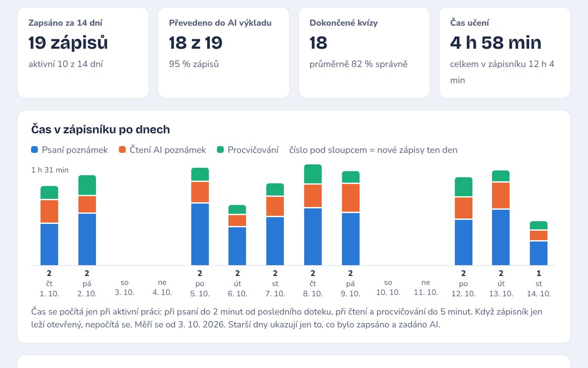This screenshot has height=368, width=588.
Task: Click the entry count 2 above "út 6. 10."
Action: (x=237, y=274)
